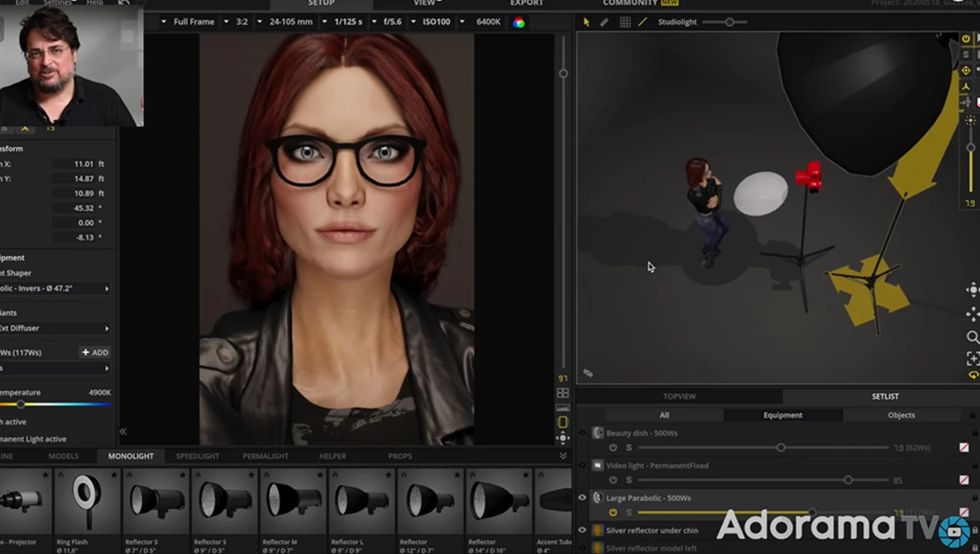Image resolution: width=980 pixels, height=554 pixels.
Task: Click the camera center navigation icon below orientation
Action: 562,438
